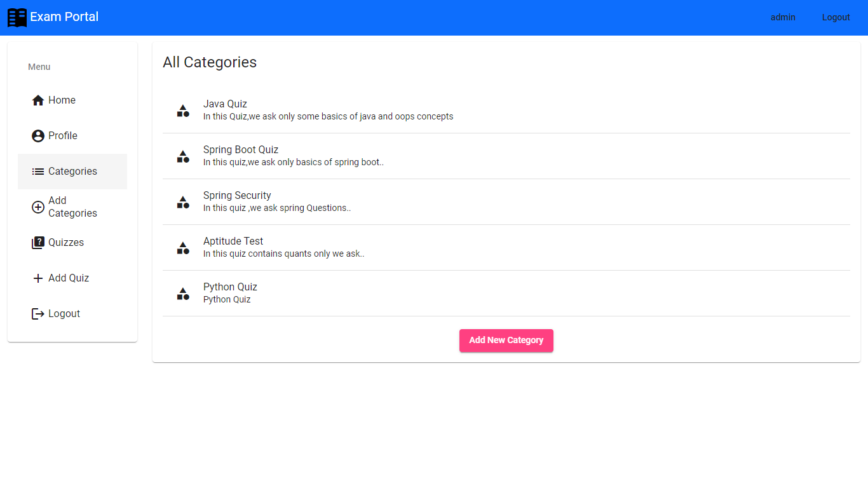
Task: Click the Exam Portal book logo
Action: click(x=17, y=17)
